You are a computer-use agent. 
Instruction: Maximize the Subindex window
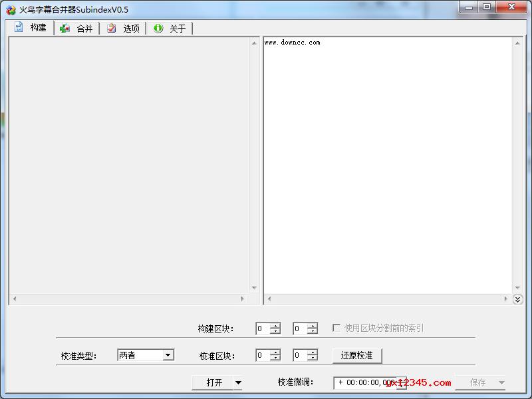coord(487,7)
